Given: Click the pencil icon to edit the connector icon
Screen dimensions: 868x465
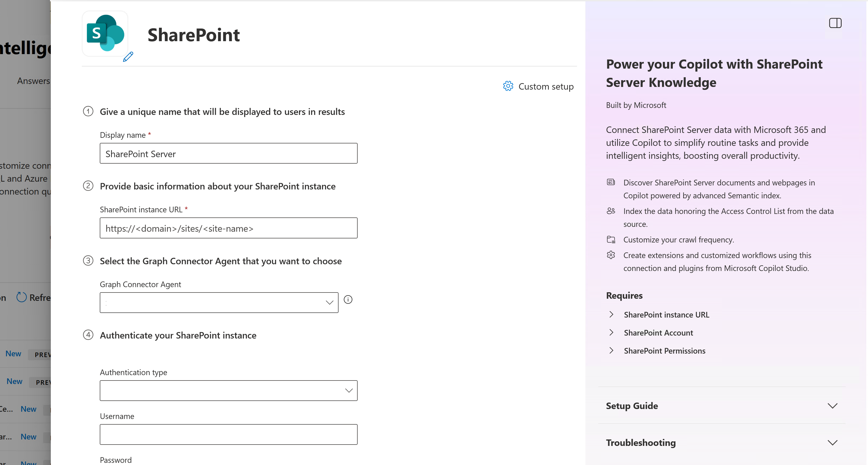Looking at the screenshot, I should [x=128, y=57].
